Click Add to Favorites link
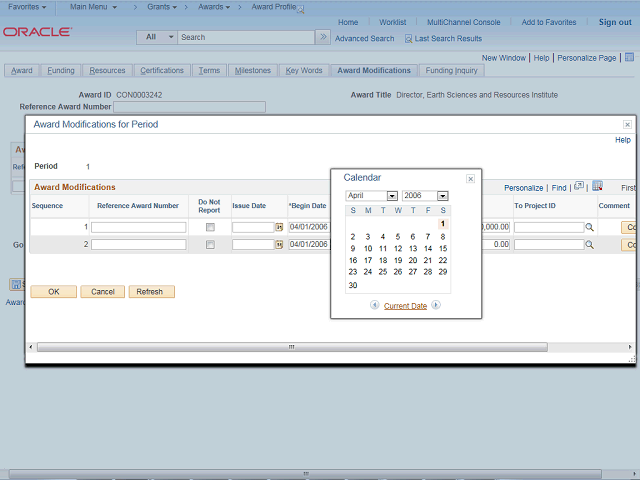This screenshot has width=640, height=480. [x=549, y=22]
